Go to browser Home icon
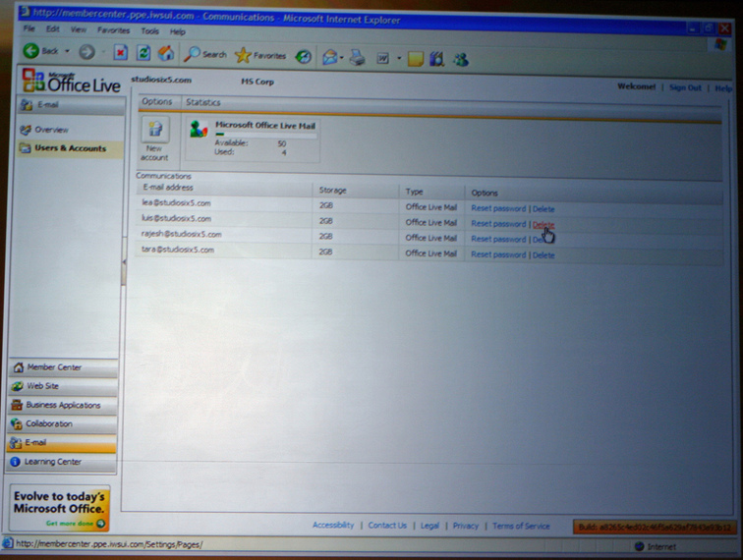Viewport: 743px width, 560px height. (x=166, y=53)
